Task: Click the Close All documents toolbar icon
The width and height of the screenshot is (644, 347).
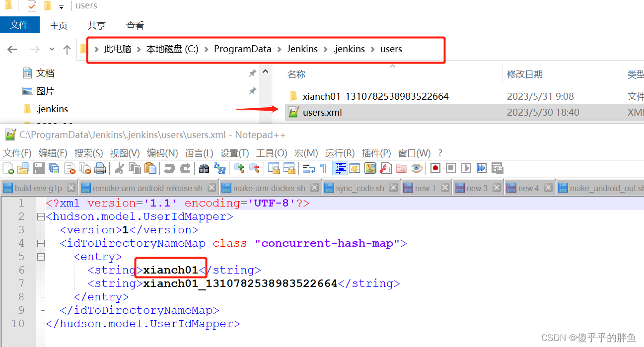Action: click(x=85, y=168)
